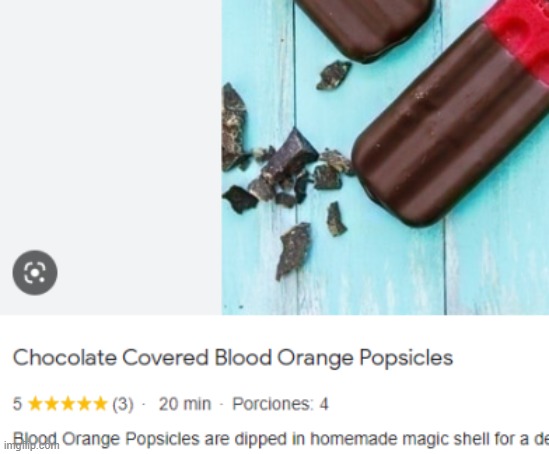Click the fifth gold rating star
The height and width of the screenshot is (454, 549).
(x=100, y=404)
